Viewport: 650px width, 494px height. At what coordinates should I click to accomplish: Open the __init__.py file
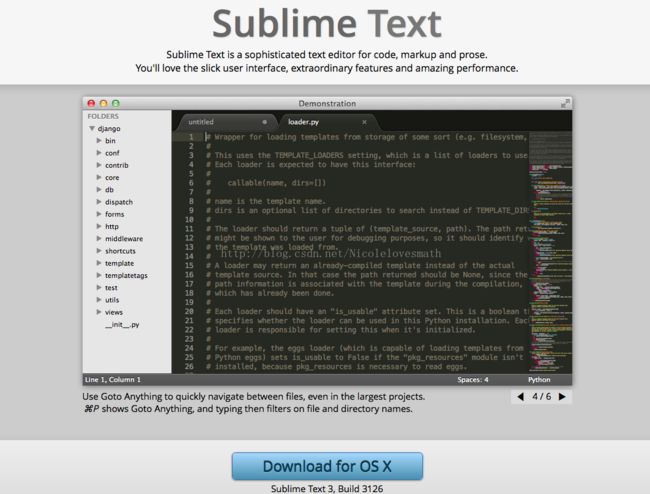click(122, 324)
